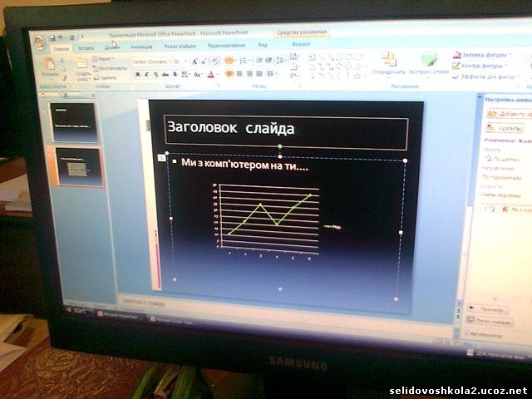Image resolution: width=532 pixels, height=399 pixels.
Task: Open the Change Case (Aa) dropdown
Action: [198, 74]
